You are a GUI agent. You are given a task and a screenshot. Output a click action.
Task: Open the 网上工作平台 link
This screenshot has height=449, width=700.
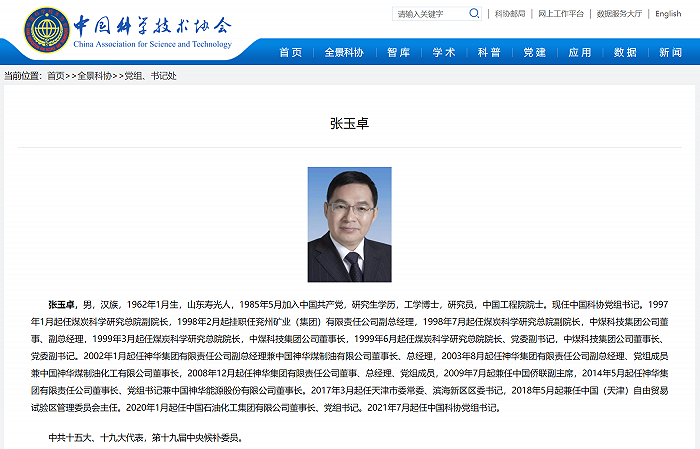tap(561, 14)
